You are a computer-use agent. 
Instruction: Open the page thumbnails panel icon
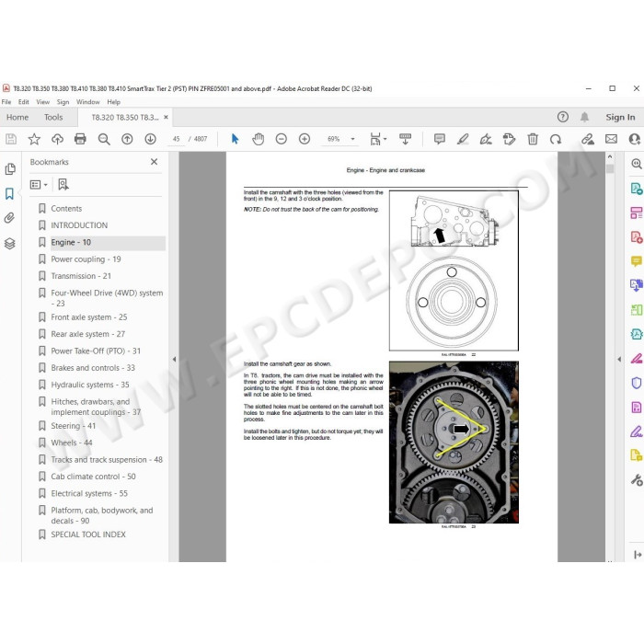(10, 168)
